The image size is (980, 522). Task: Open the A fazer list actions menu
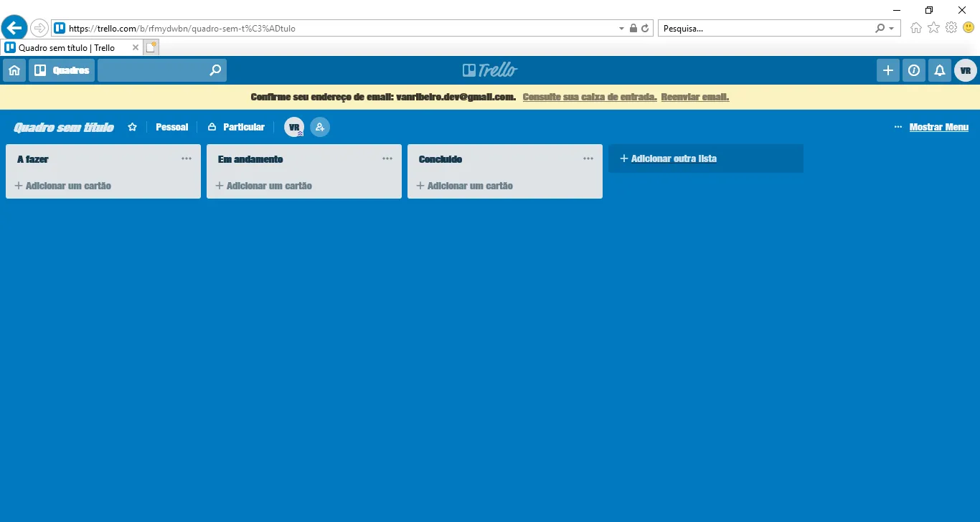tap(187, 158)
